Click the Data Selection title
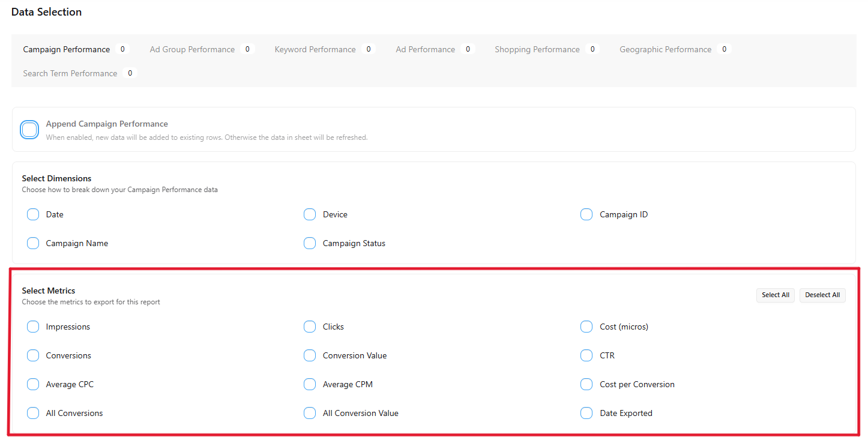The height and width of the screenshot is (443, 868). 46,12
